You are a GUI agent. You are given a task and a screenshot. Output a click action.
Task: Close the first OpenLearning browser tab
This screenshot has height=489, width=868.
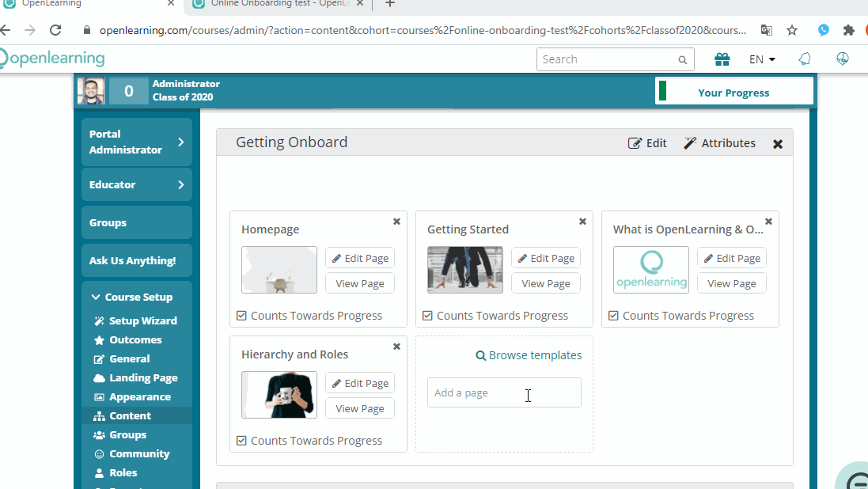point(170,3)
